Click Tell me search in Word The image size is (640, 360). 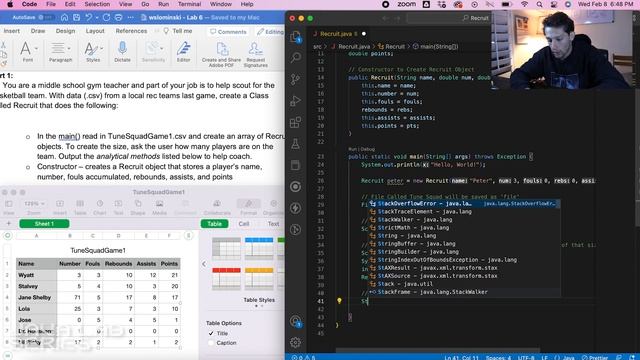(x=178, y=31)
